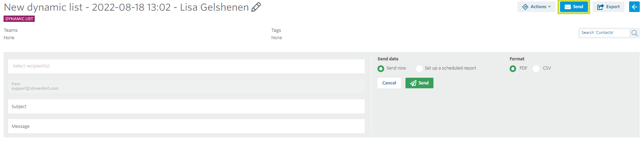Viewport: 644px width, 142px height.
Task: Click the magnifier icon in Contacts search
Action: point(634,33)
